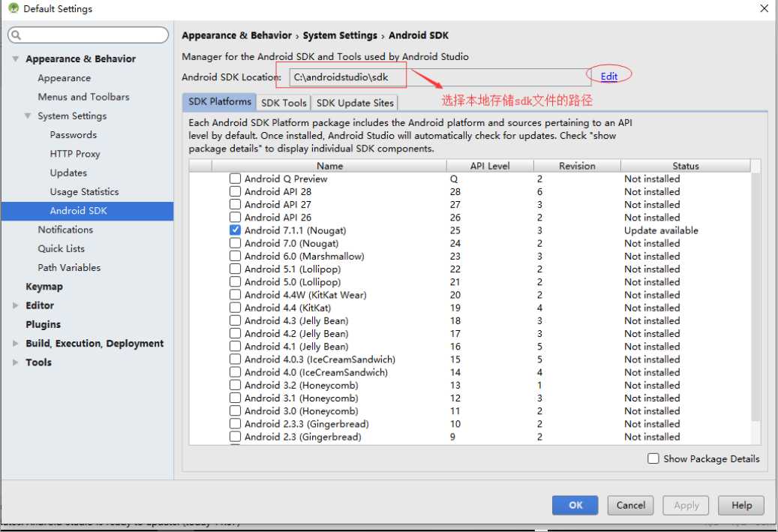Image resolution: width=778 pixels, height=532 pixels.
Task: Check the Android API 28 checkbox
Action: (235, 191)
